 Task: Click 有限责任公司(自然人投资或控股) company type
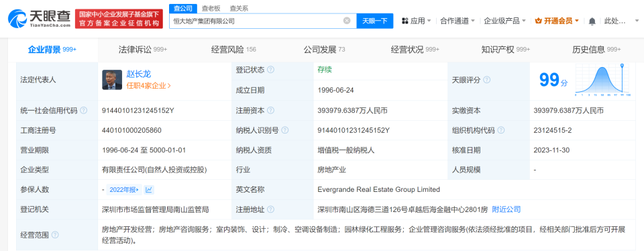pos(154,170)
